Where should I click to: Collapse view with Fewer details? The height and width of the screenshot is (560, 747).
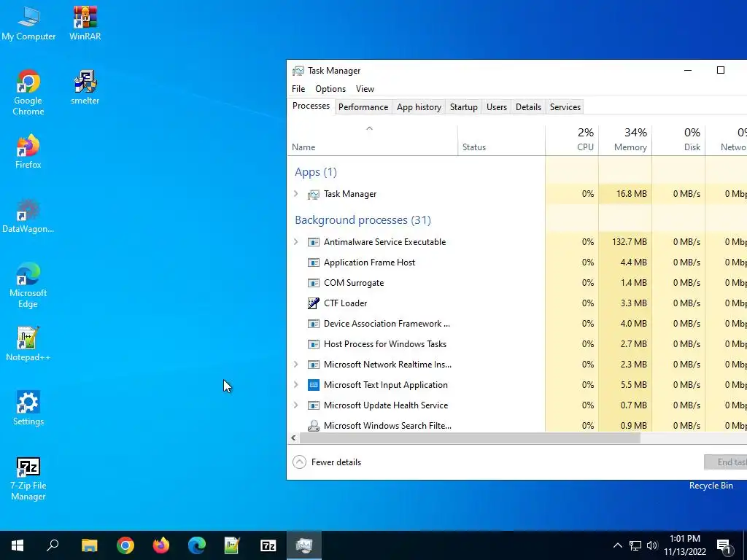tap(327, 462)
